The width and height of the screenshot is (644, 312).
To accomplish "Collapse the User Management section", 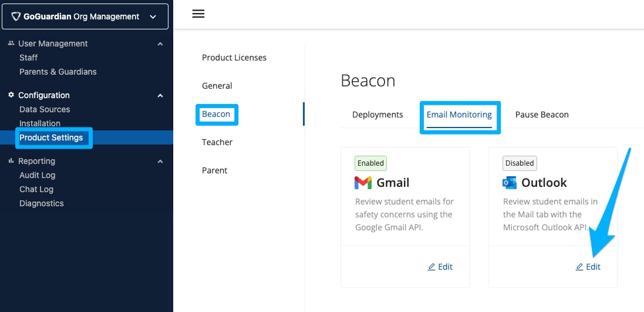I will coord(160,43).
